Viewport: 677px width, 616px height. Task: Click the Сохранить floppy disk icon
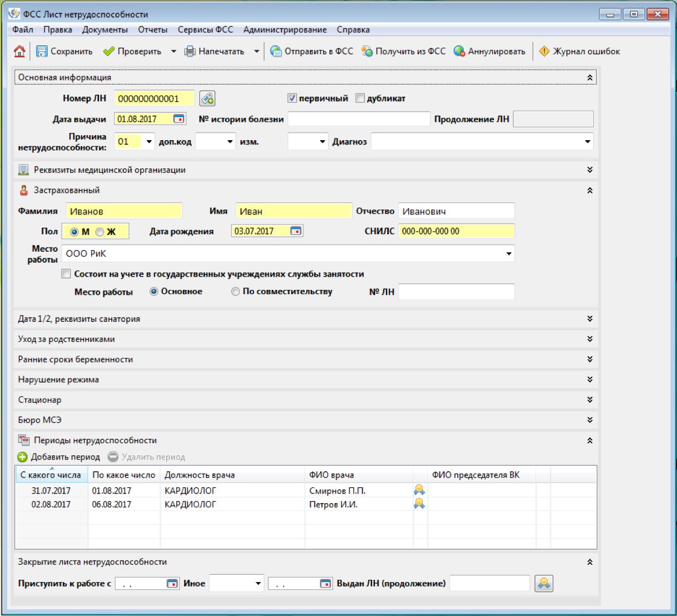[x=42, y=51]
